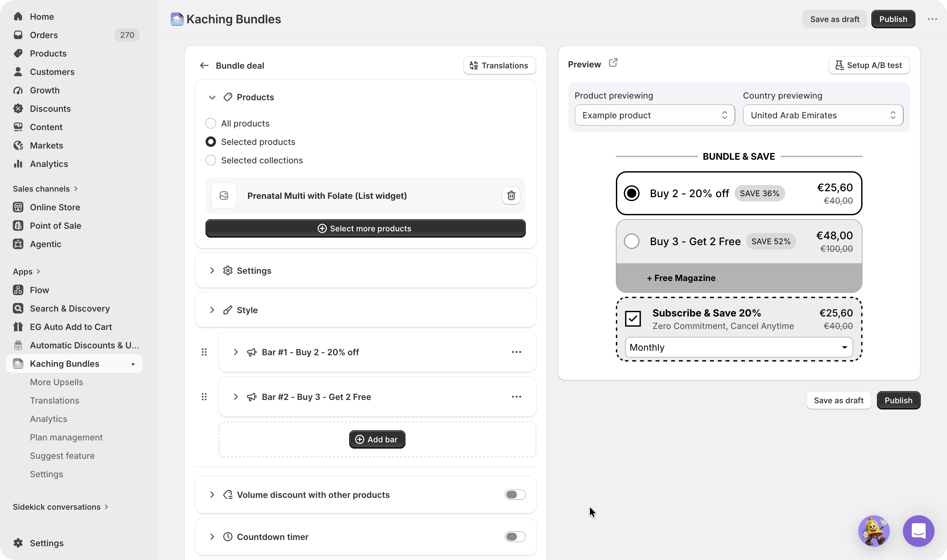
Task: Open EG Auto Add to Cart app
Action: coord(71,327)
